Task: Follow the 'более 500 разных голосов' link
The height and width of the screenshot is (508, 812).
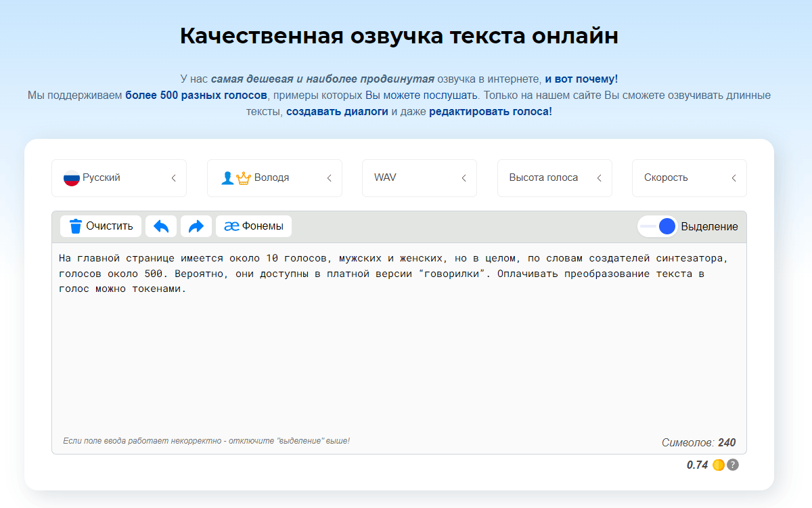Action: point(196,95)
